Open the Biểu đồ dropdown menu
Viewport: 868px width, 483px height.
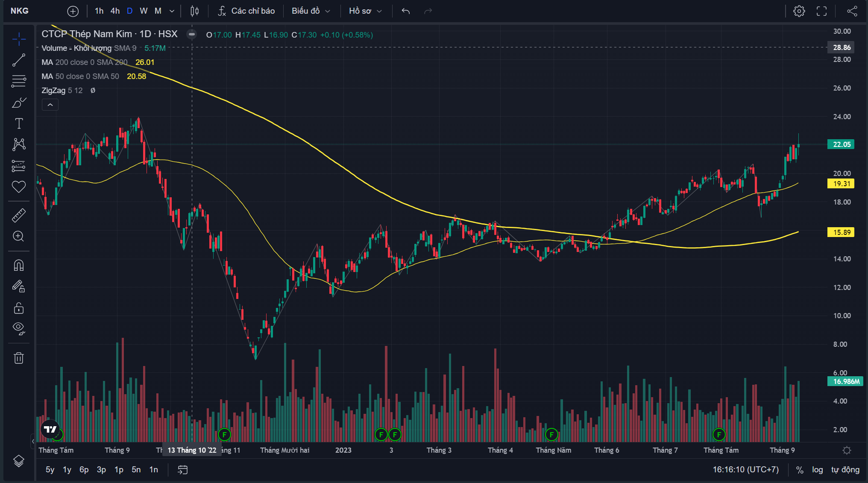[311, 11]
